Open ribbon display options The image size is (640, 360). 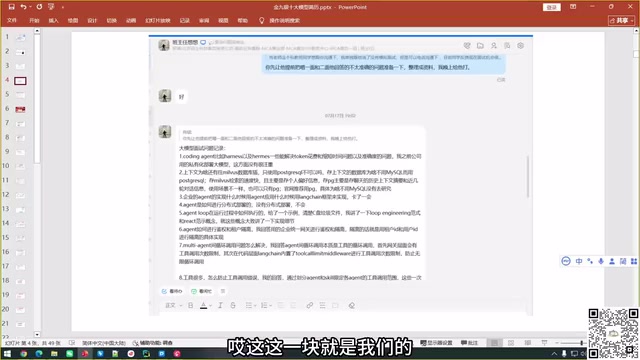pyautogui.click(x=573, y=7)
